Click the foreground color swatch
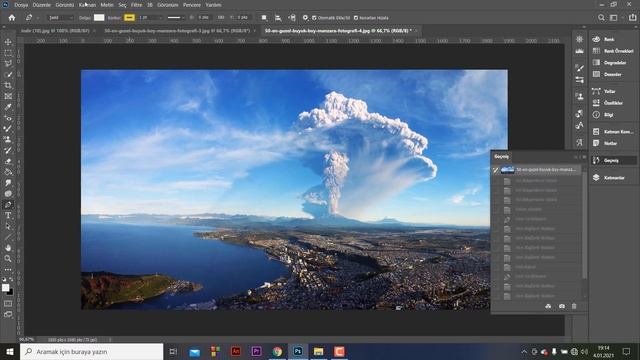640x360 pixels. pos(5,288)
